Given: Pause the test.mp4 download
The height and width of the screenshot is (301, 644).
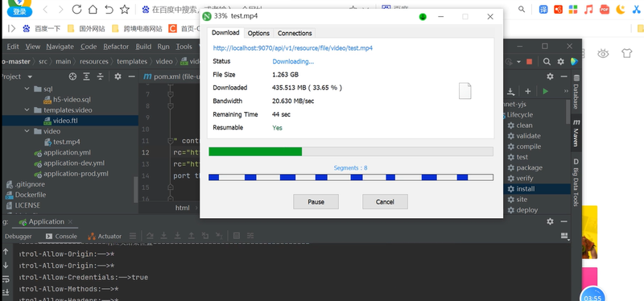Looking at the screenshot, I should 316,202.
